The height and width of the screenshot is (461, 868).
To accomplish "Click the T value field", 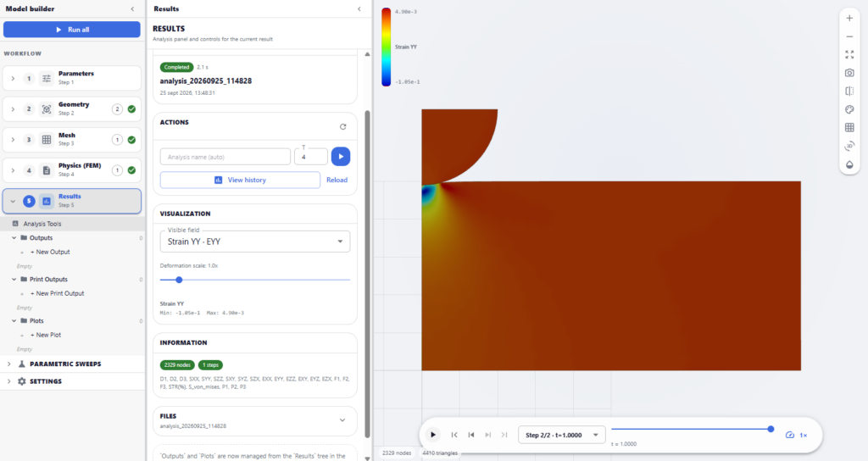I will pos(310,157).
